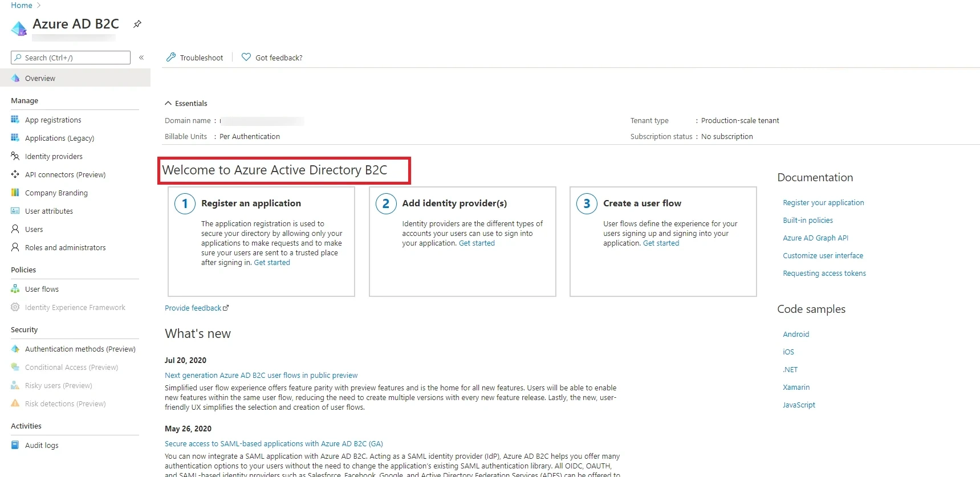The width and height of the screenshot is (980, 477).
Task: Collapse the left navigation menu
Action: 141,58
